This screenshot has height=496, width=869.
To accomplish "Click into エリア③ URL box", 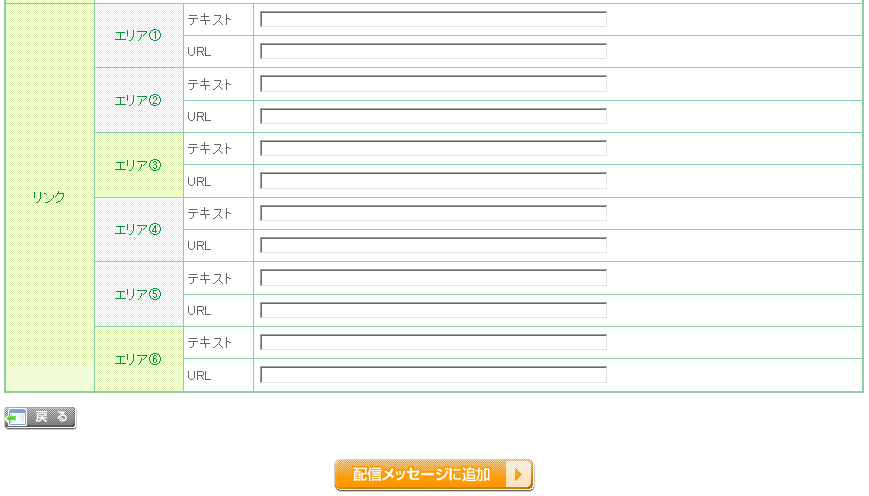I will [x=433, y=181].
